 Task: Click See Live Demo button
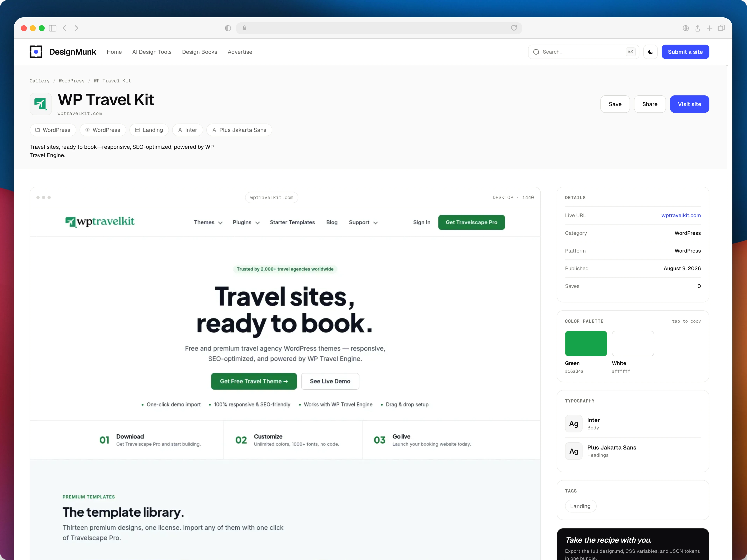pyautogui.click(x=330, y=381)
